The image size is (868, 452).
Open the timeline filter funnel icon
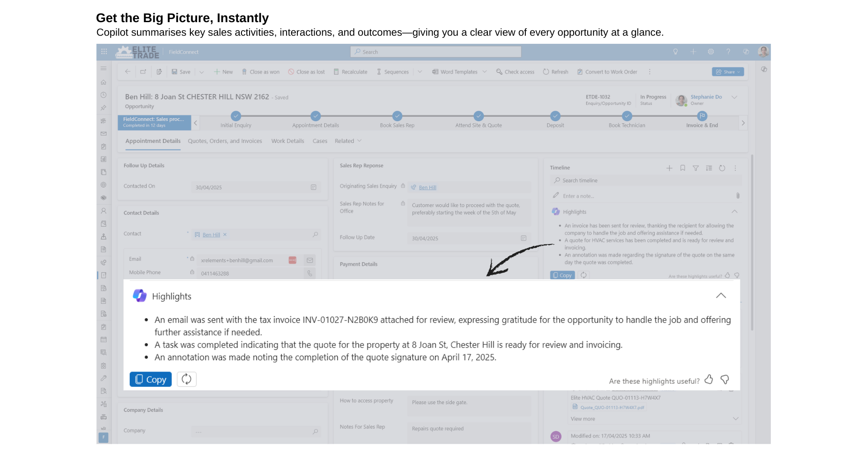696,168
